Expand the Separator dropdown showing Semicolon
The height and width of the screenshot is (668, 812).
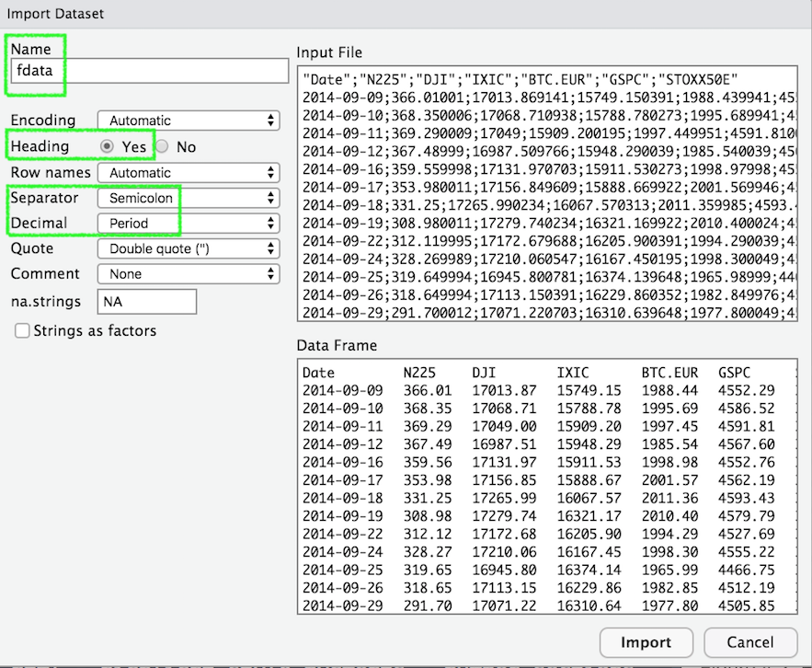pyautogui.click(x=188, y=198)
